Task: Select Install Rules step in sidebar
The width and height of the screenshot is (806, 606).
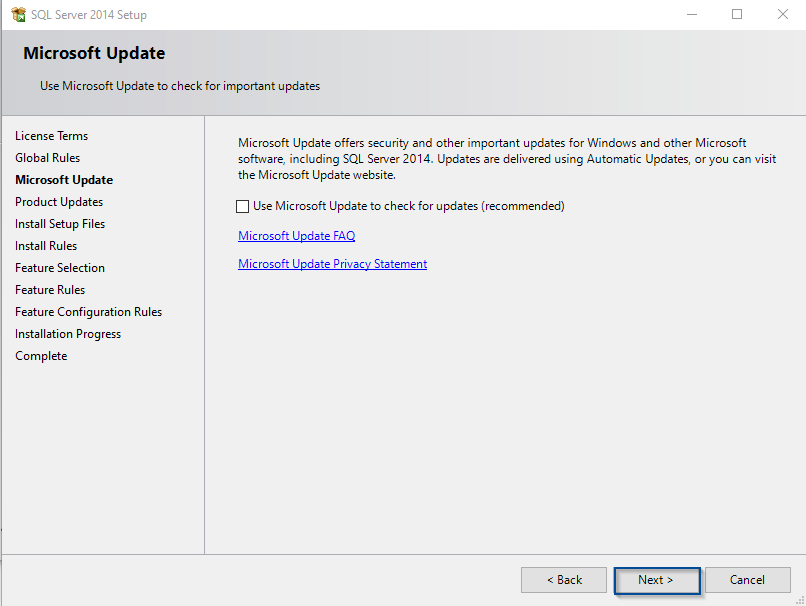Action: (46, 246)
